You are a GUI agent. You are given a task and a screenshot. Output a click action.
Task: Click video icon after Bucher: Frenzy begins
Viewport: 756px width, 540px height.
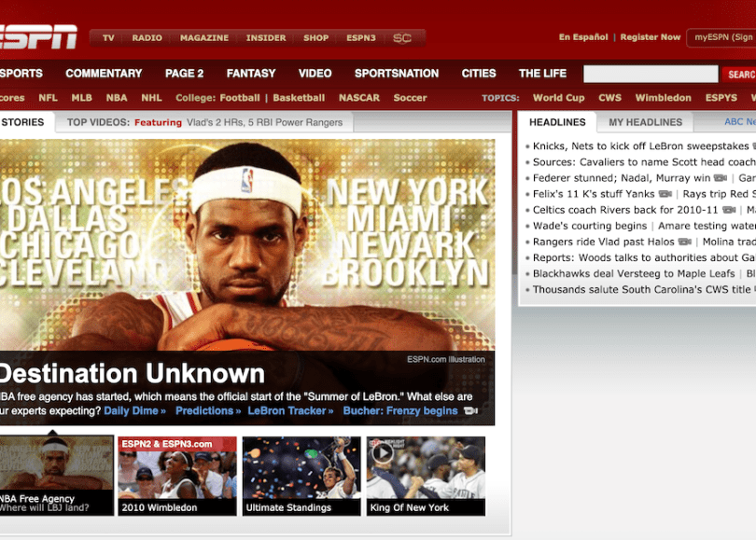pyautogui.click(x=471, y=411)
